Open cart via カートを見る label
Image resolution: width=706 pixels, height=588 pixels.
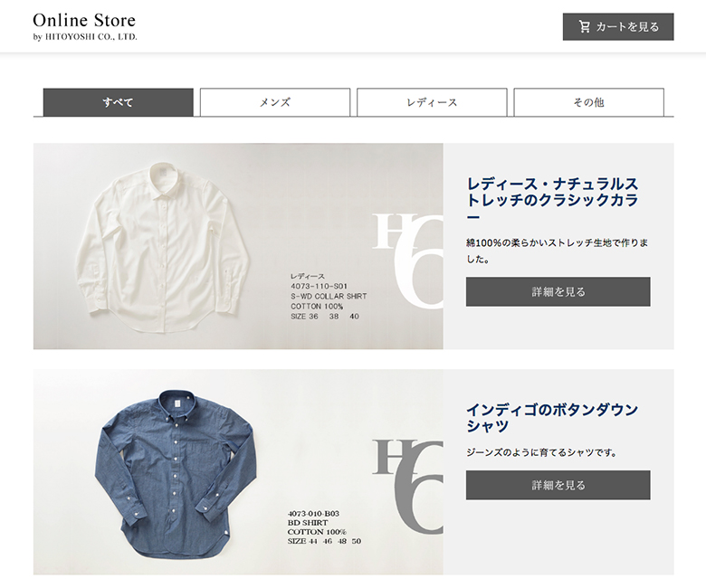click(x=627, y=26)
